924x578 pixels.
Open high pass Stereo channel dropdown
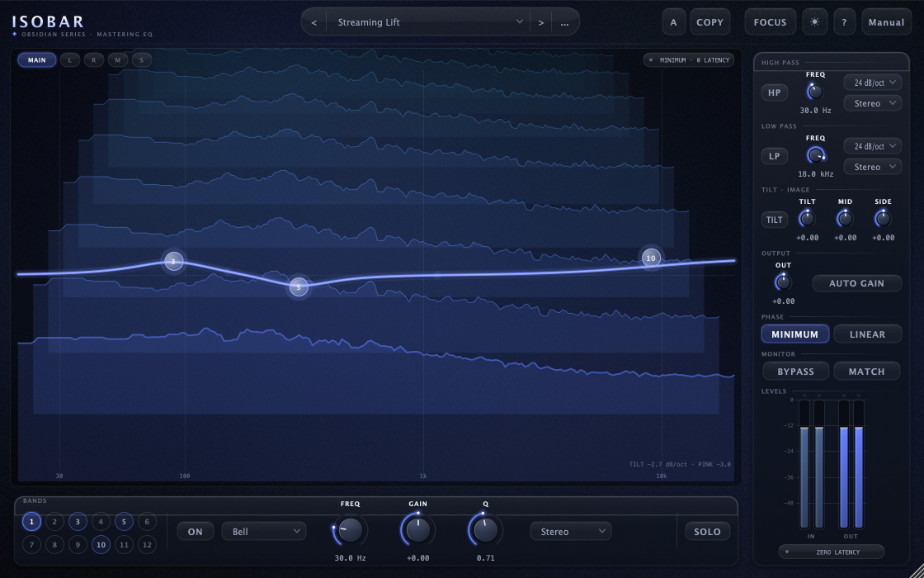873,103
